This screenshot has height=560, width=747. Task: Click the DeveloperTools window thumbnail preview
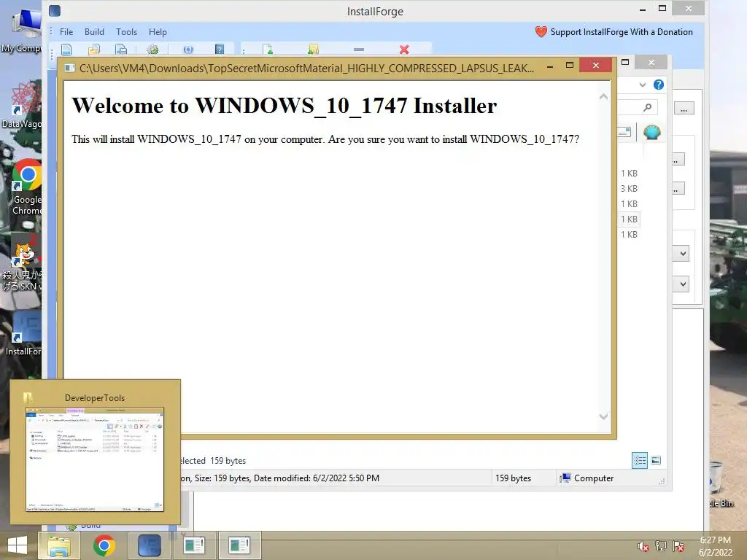(95, 459)
